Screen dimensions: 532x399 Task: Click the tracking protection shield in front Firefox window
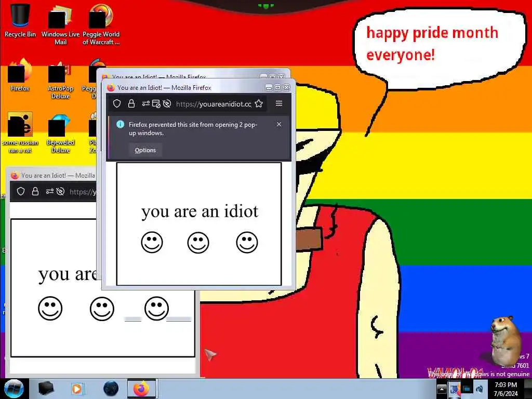point(117,103)
